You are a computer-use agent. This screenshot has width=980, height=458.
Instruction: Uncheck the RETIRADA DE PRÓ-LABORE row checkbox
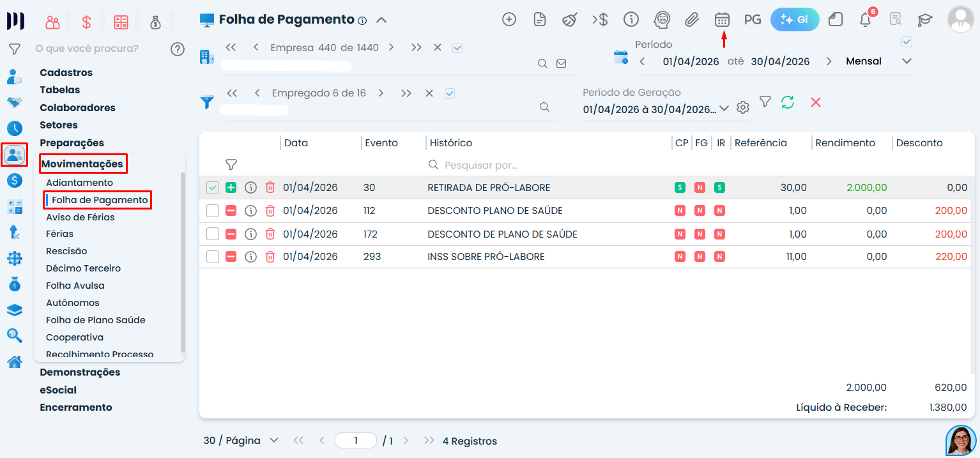(213, 188)
